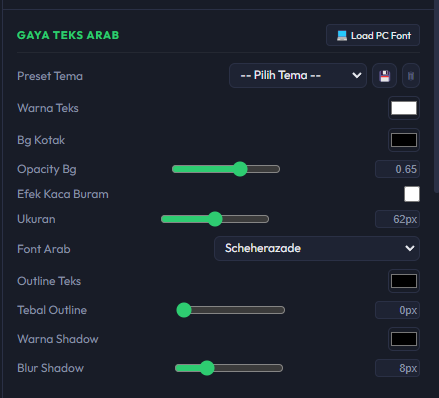Viewport: 439px width, 398px height.
Task: Open the Outline Teks color swatch
Action: click(x=404, y=281)
